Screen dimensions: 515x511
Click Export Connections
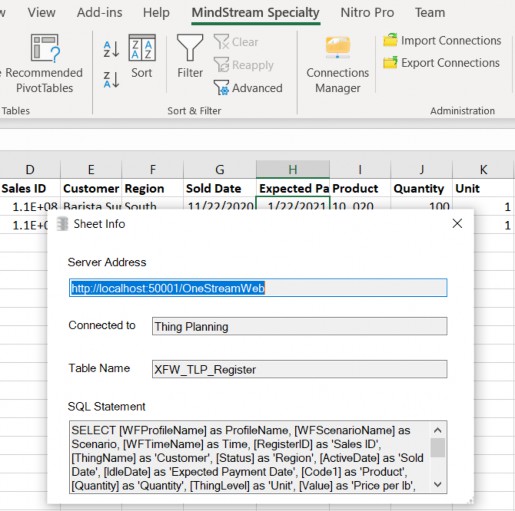441,63
